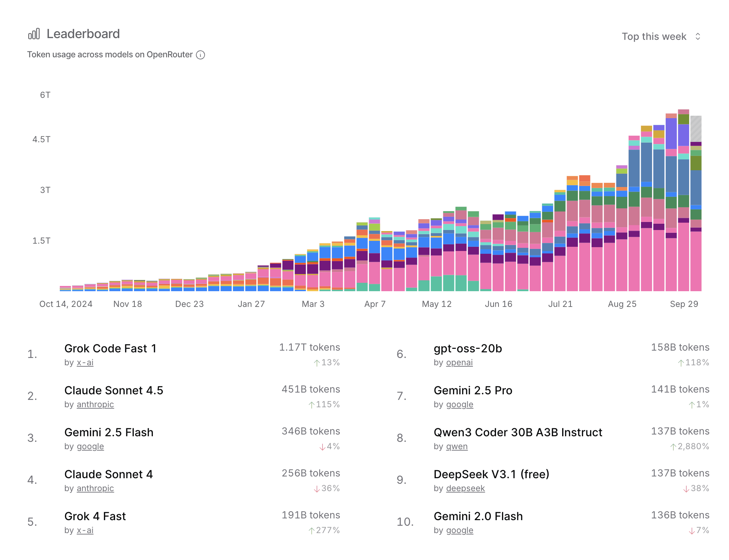The image size is (729, 560).
Task: Select Gemini 2.5 Flash model title
Action: pyautogui.click(x=109, y=432)
